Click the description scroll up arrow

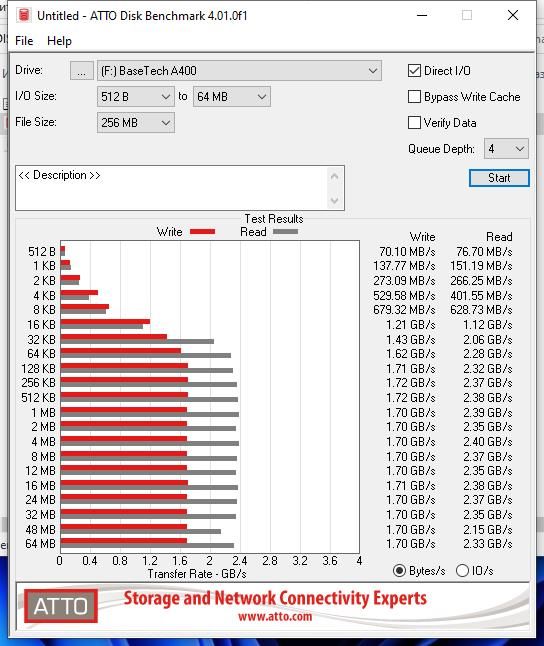(334, 177)
